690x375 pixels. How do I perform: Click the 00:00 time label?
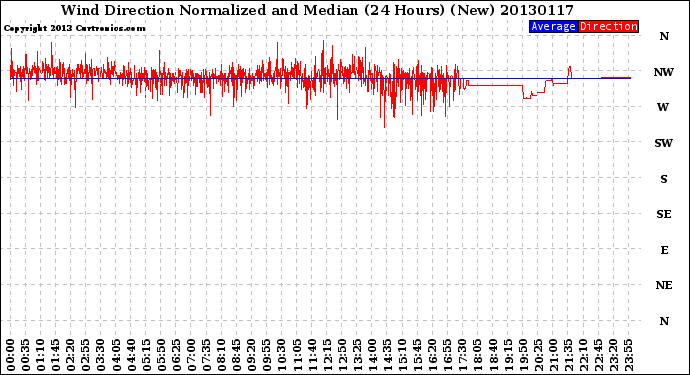pos(11,355)
